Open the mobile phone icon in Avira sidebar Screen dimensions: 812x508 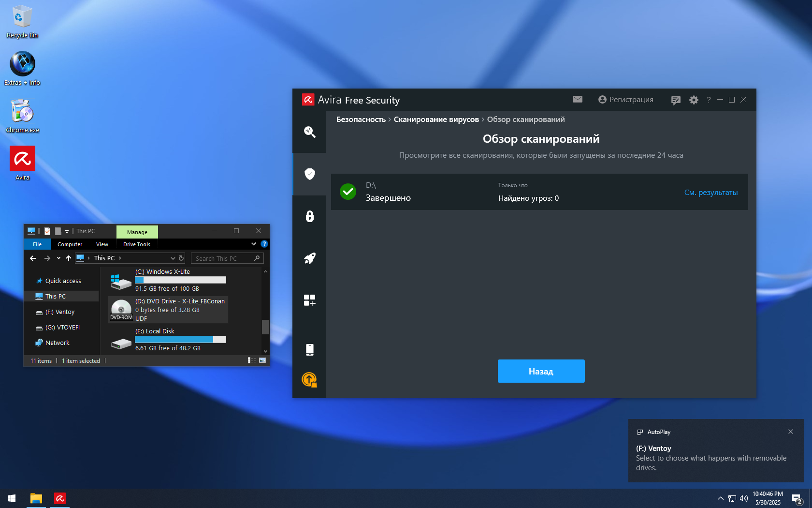click(309, 350)
